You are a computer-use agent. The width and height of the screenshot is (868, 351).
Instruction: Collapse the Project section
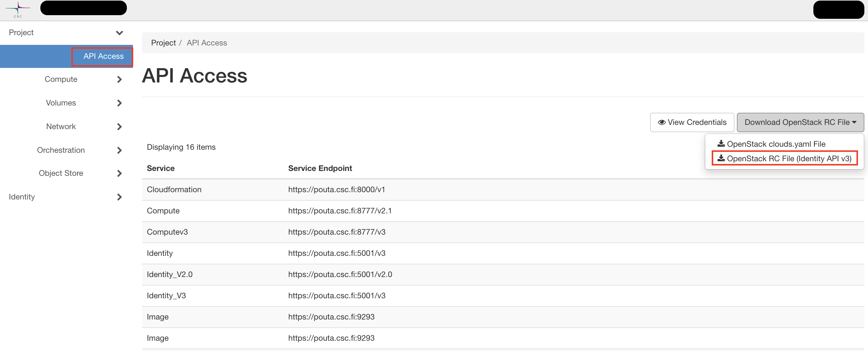click(119, 33)
